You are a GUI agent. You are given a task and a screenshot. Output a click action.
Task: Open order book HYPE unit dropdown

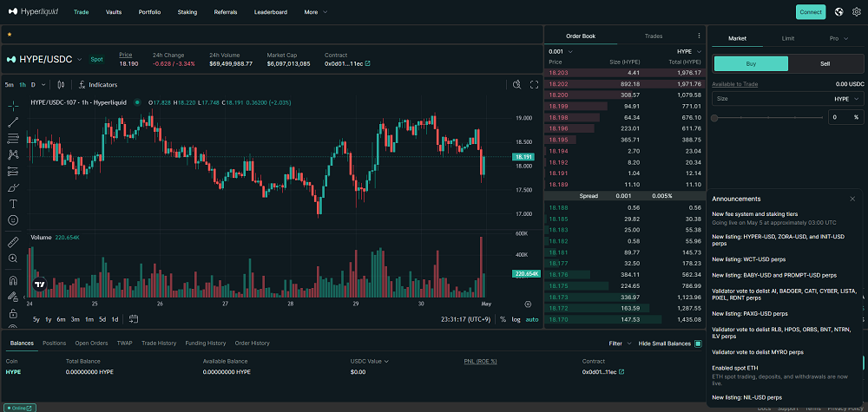pyautogui.click(x=689, y=51)
